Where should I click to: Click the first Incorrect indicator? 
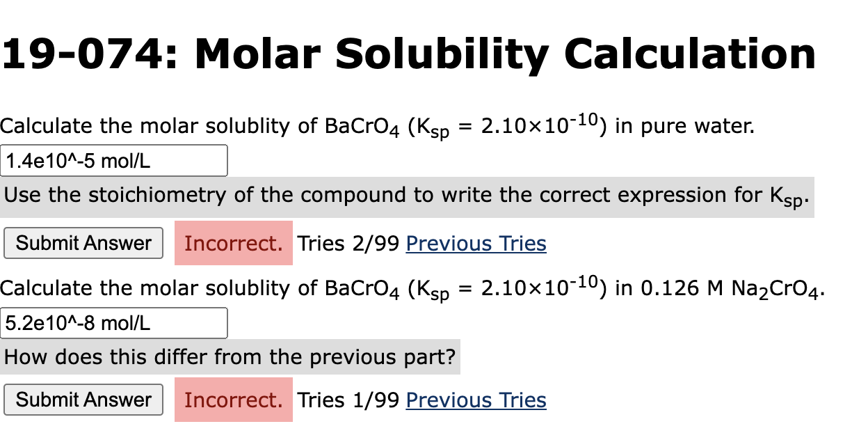tap(233, 243)
